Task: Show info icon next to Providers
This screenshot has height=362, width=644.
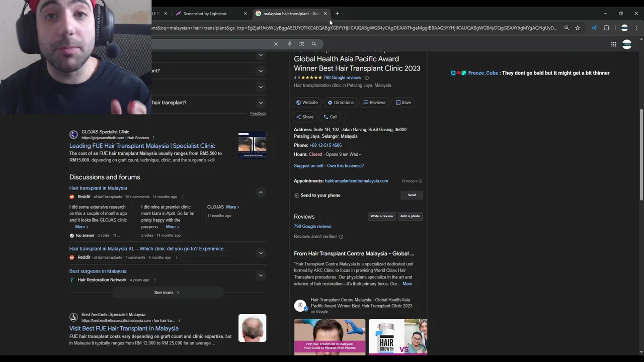Action: pyautogui.click(x=420, y=181)
